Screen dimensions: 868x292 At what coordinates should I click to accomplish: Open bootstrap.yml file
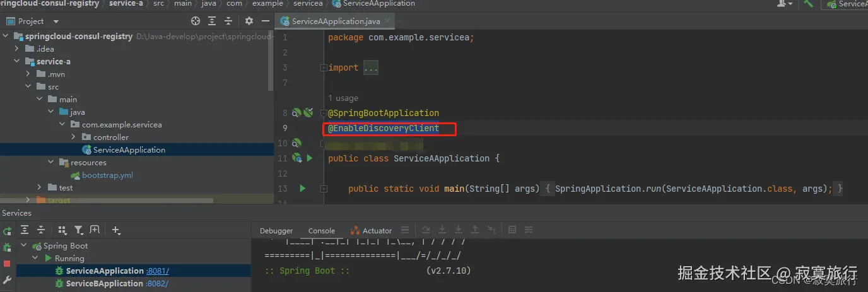(x=107, y=175)
